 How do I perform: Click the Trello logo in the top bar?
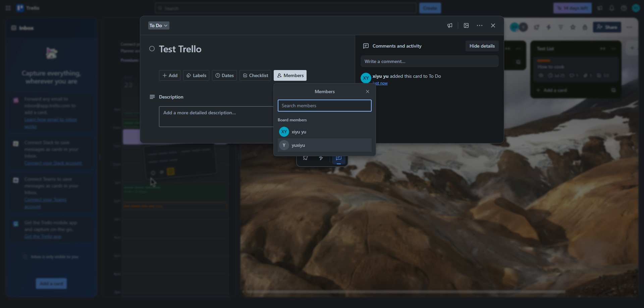coord(28,8)
